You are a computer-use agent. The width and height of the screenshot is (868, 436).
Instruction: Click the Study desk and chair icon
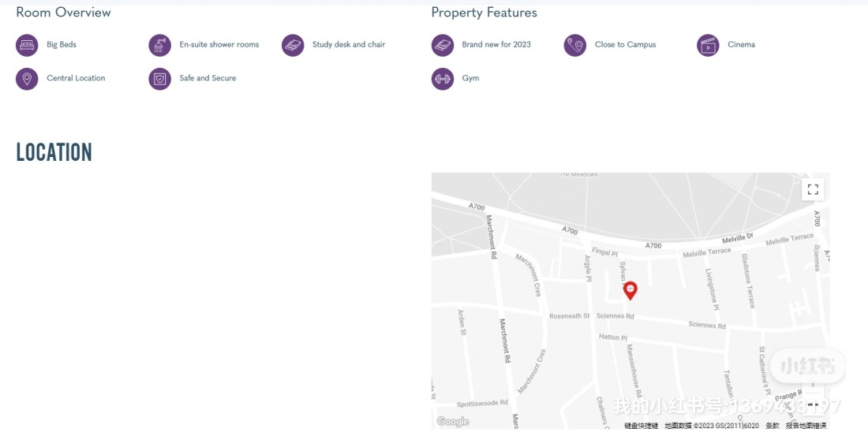click(x=292, y=46)
